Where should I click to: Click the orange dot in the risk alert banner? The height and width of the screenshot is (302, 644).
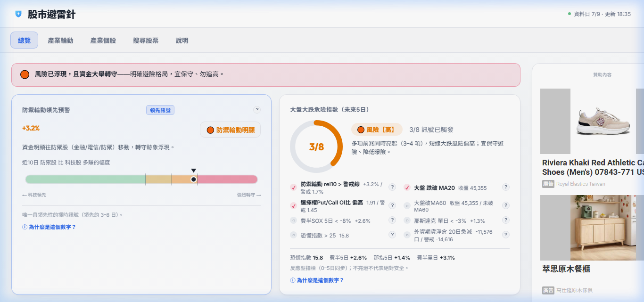click(x=25, y=74)
